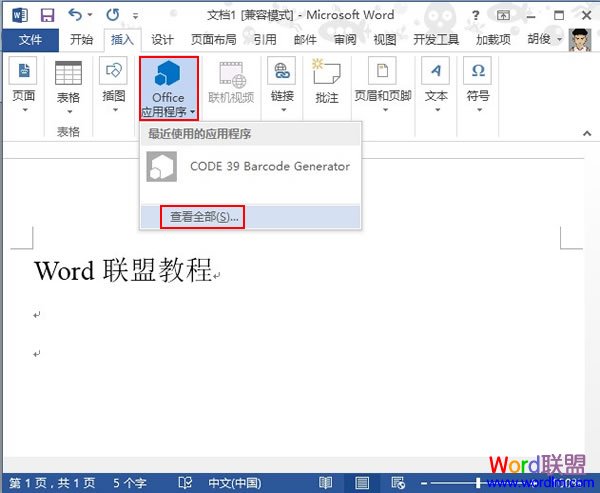Open the 设计 ribbon tab

162,40
